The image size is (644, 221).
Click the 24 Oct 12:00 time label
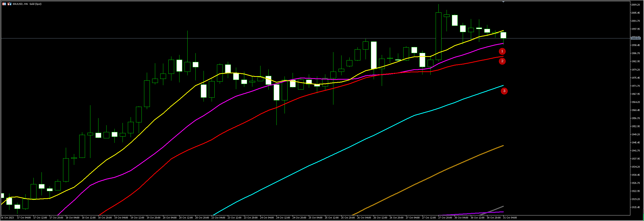(283, 218)
